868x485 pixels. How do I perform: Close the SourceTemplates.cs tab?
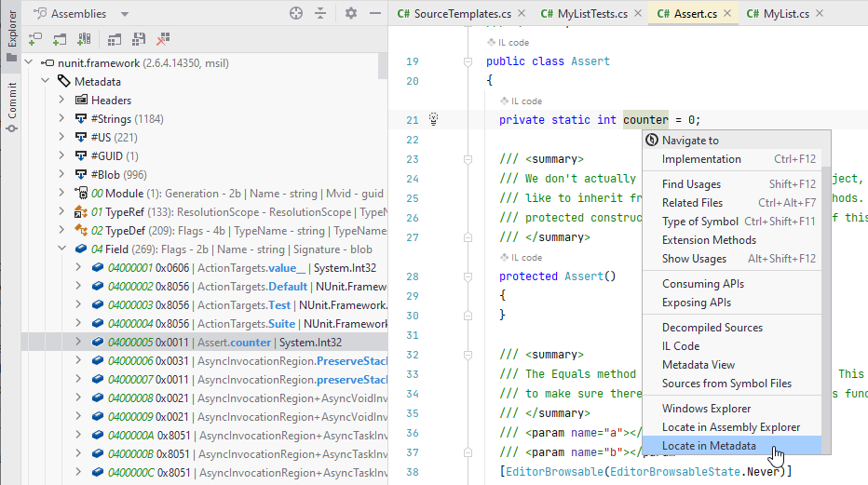[x=521, y=13]
